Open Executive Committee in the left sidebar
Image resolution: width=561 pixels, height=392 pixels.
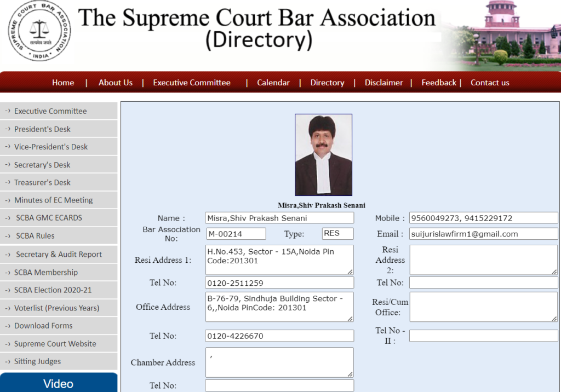tap(59, 111)
